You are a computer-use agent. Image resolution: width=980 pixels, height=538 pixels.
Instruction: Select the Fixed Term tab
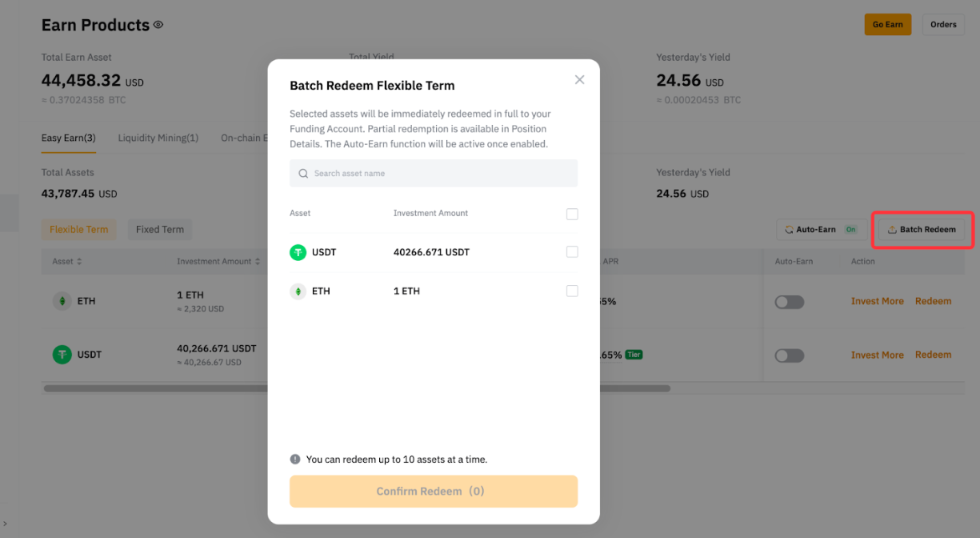(159, 230)
